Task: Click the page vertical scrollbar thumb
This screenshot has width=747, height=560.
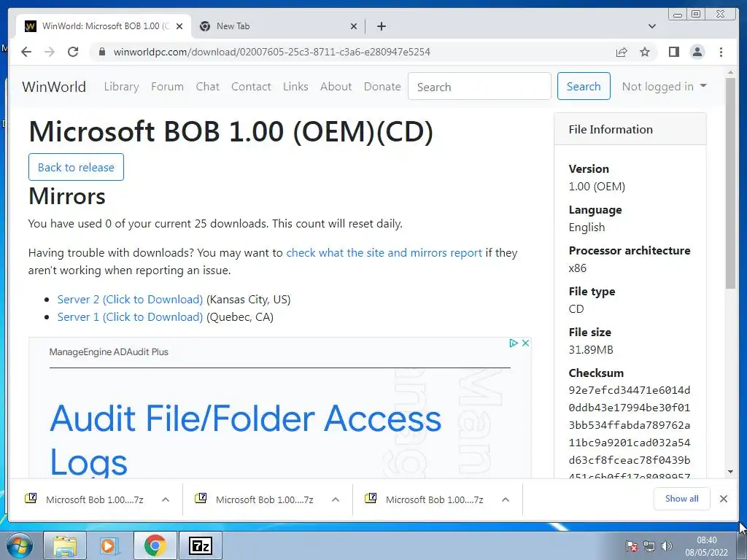Action: point(730,183)
